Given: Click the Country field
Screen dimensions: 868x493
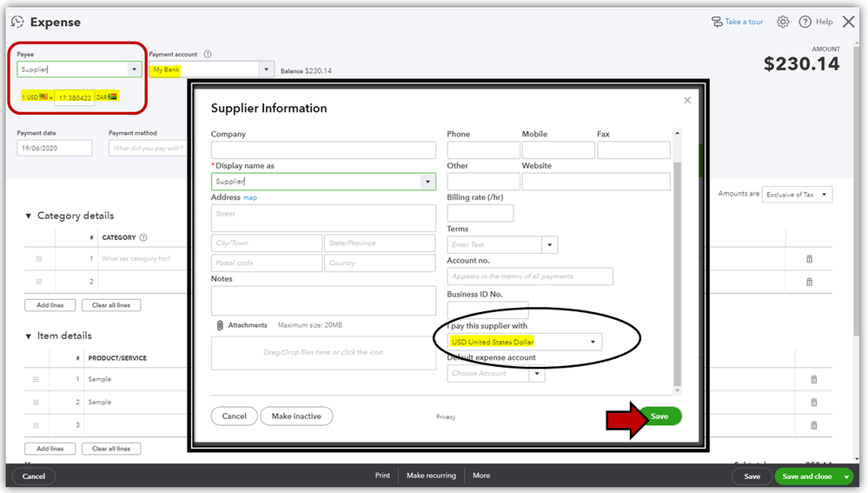Looking at the screenshot, I should click(380, 263).
